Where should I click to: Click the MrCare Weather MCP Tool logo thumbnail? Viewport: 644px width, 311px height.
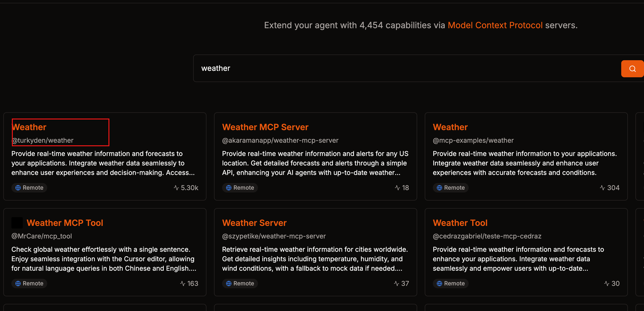pos(17,223)
